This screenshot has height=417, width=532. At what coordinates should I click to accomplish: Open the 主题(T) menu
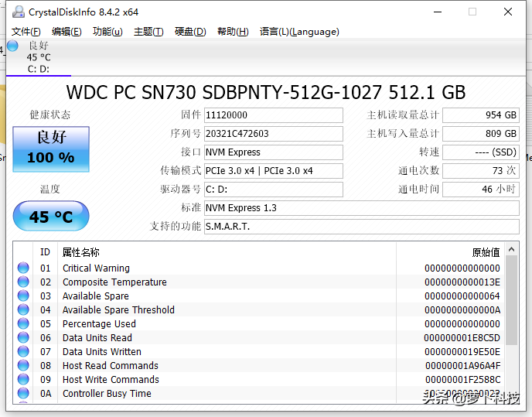tap(148, 32)
